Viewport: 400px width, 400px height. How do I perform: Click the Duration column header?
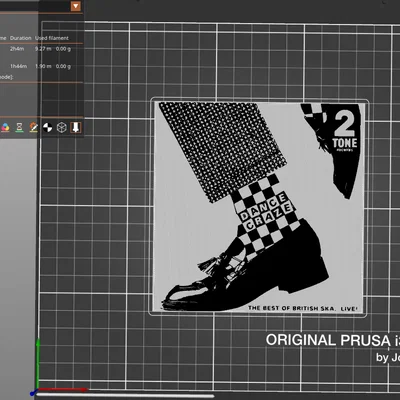[x=21, y=38]
